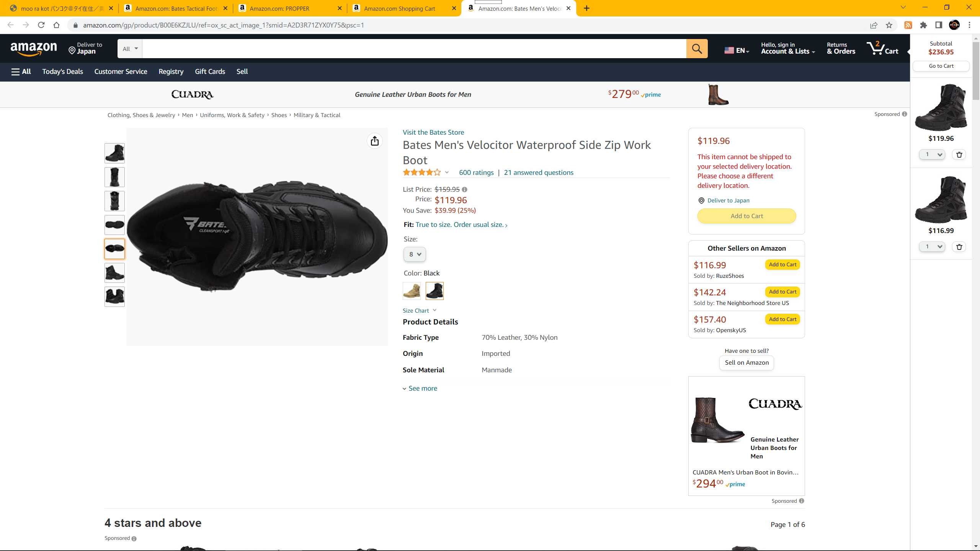Image resolution: width=980 pixels, height=551 pixels.
Task: Change quantity of the $116.99 cart item
Action: (932, 247)
